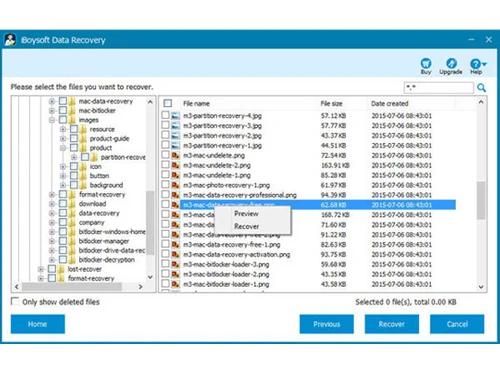Viewport: 500px width, 375px height.
Task: Click the Home button
Action: tap(38, 324)
